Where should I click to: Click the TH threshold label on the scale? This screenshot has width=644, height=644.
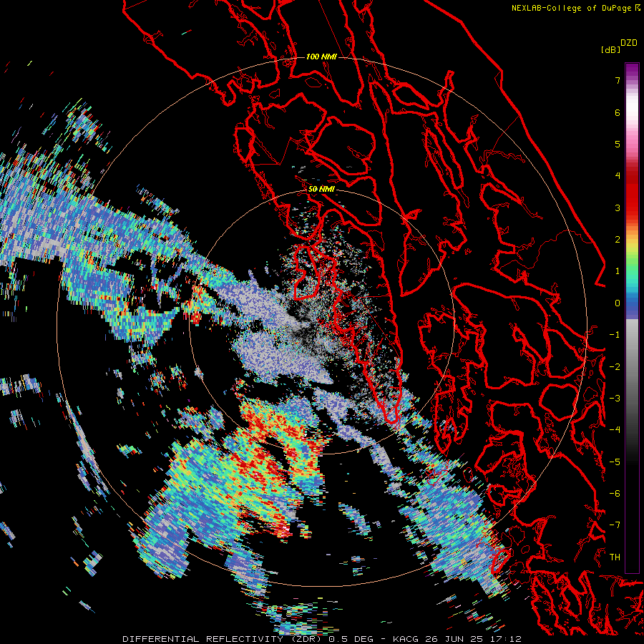[x=615, y=557]
